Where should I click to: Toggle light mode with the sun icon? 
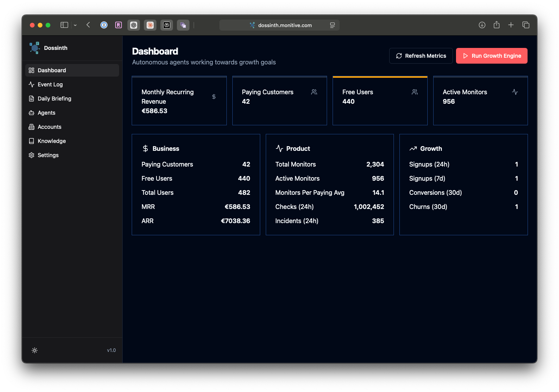click(35, 350)
